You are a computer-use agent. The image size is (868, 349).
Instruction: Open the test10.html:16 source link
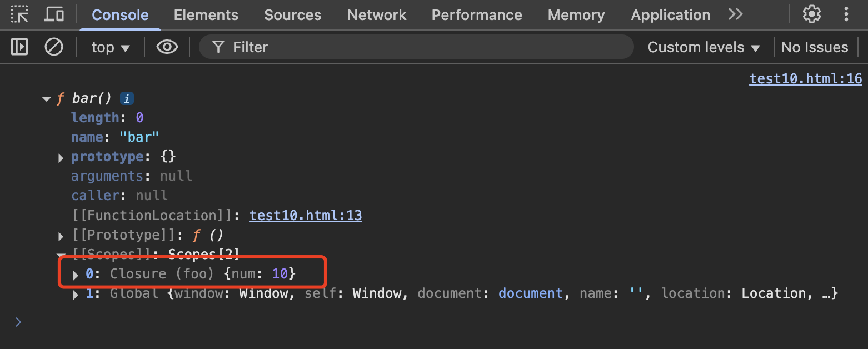805,79
